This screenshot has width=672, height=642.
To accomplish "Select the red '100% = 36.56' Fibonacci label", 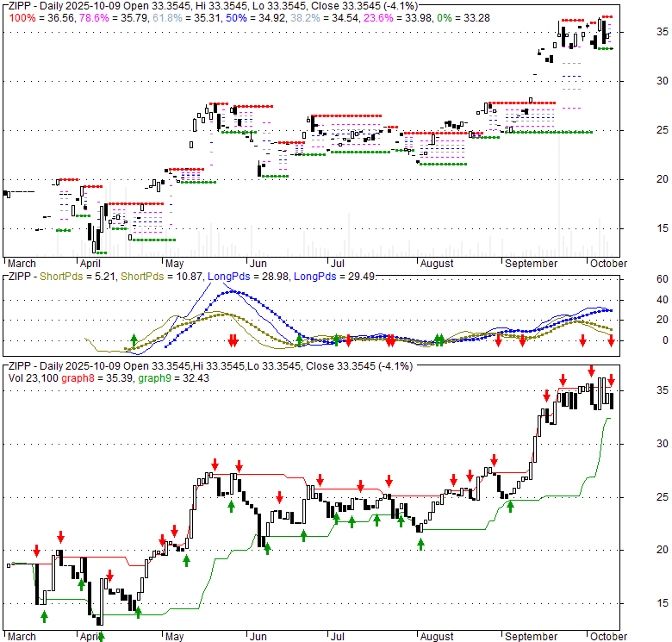I will point(41,18).
